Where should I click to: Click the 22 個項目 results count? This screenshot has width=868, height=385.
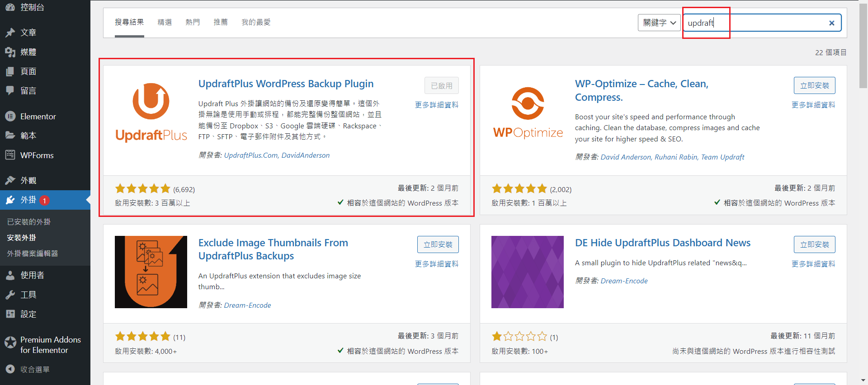coord(830,52)
